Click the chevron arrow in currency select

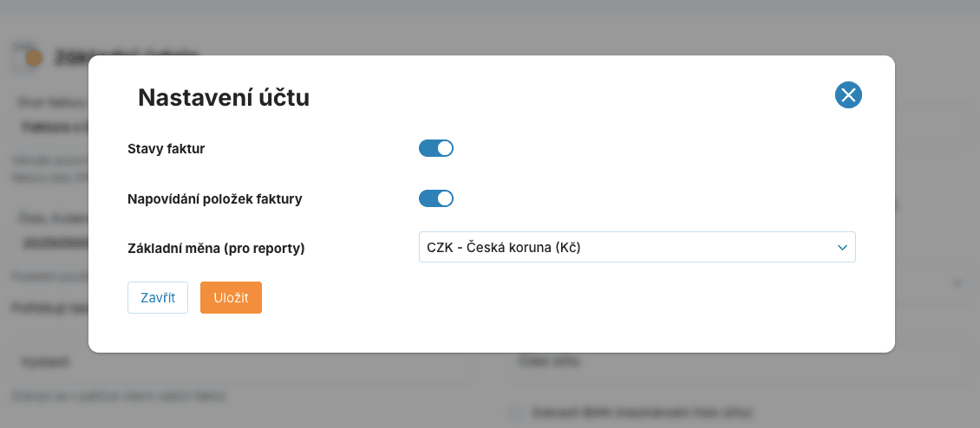click(841, 248)
